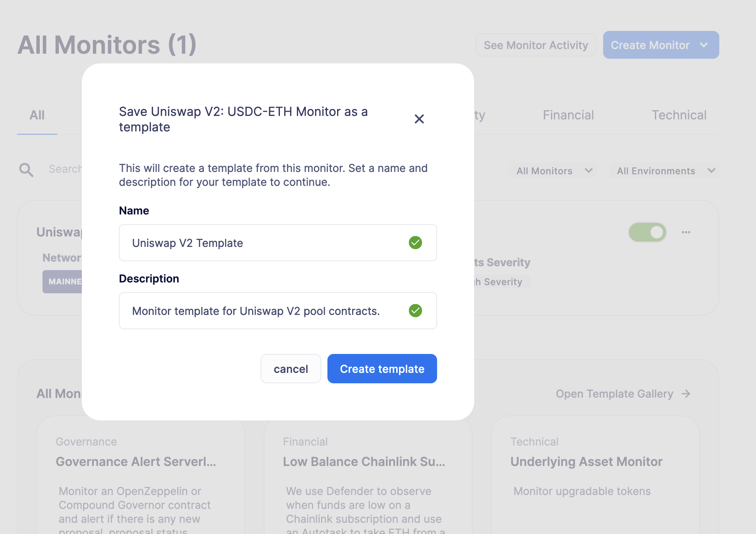Click the All tab in monitors list
The width and height of the screenshot is (756, 534).
[x=37, y=115]
